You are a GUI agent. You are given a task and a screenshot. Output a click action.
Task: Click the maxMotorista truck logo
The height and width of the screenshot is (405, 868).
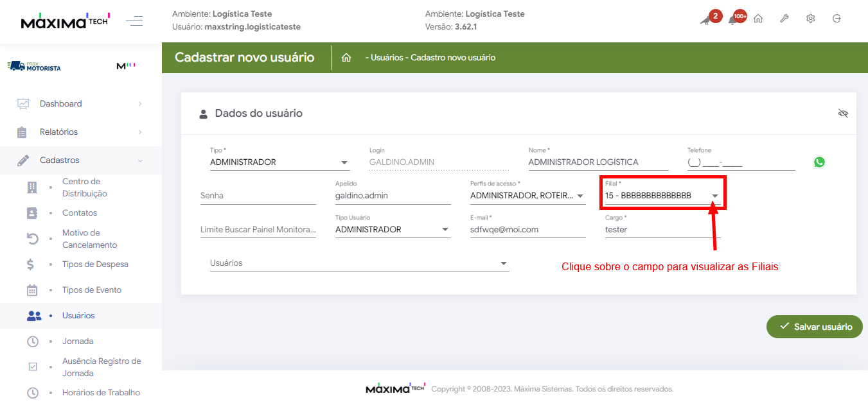click(34, 65)
